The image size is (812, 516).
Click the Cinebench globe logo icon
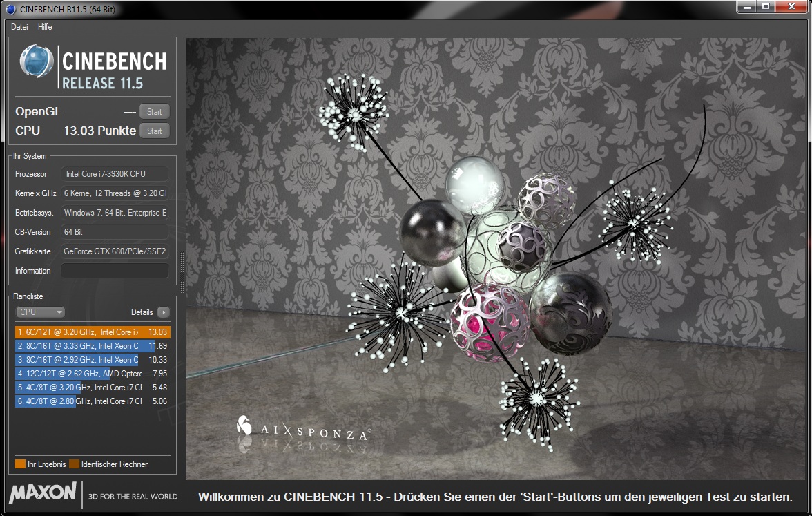[36, 61]
